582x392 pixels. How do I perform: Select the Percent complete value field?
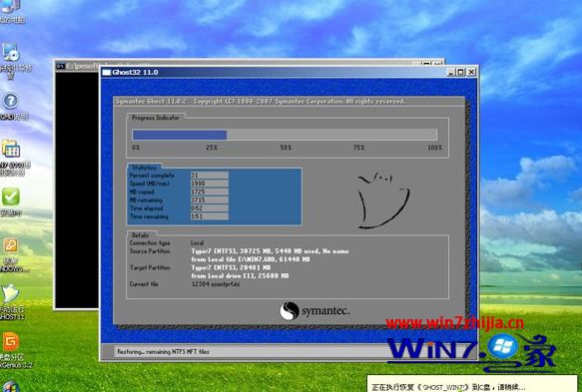pyautogui.click(x=210, y=175)
